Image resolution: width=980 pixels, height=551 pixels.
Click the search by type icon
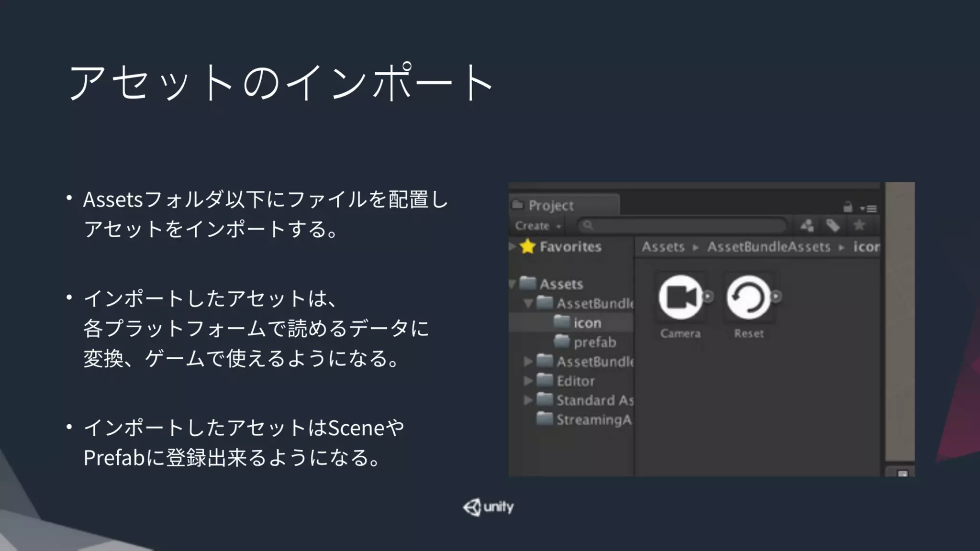point(807,225)
